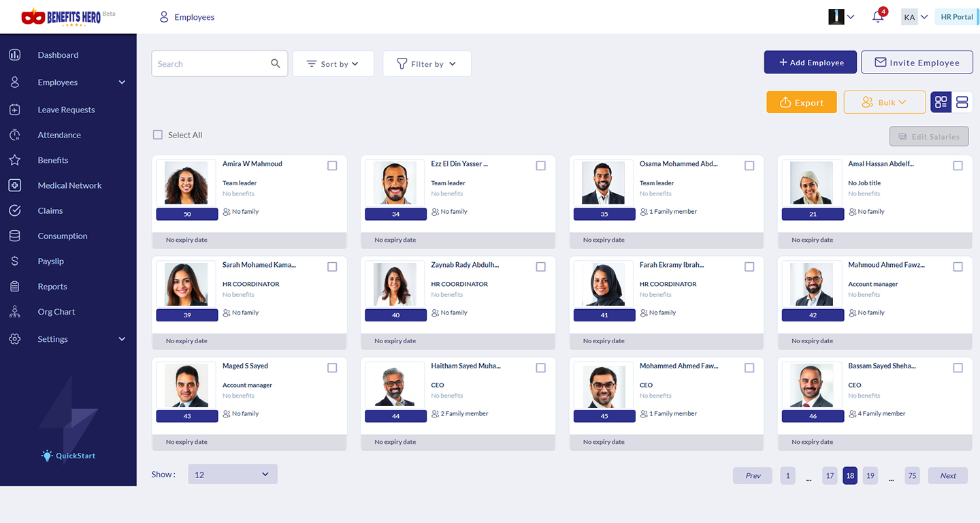
Task: Click the Org Chart sidebar icon
Action: click(15, 312)
